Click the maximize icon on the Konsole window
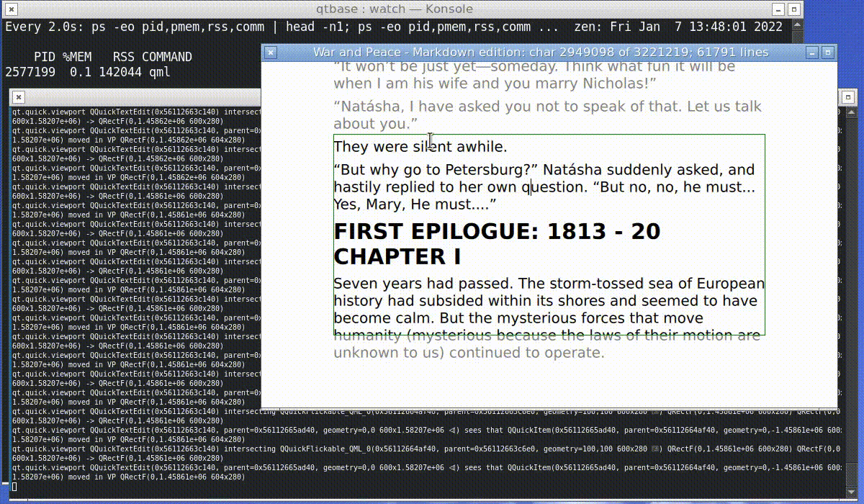 point(794,9)
